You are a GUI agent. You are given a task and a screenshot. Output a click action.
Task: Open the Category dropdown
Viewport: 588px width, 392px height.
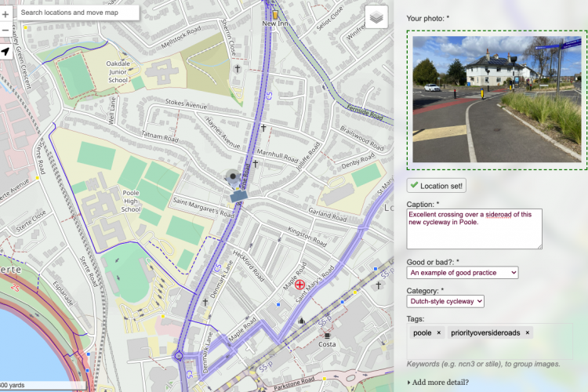point(445,301)
